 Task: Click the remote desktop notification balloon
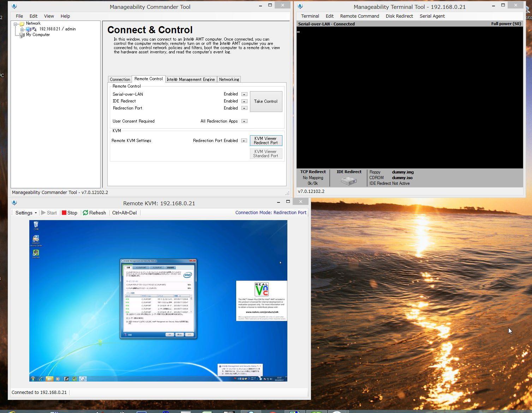(x=240, y=370)
